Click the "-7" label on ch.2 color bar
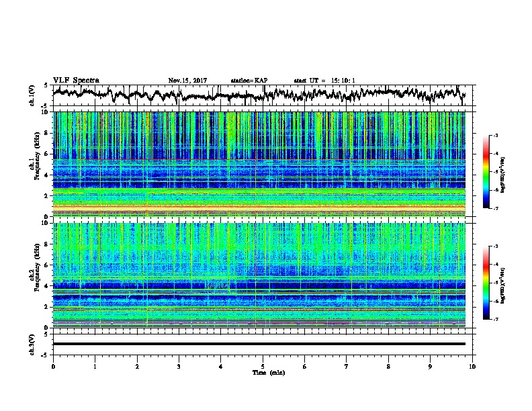This screenshot has height=411, width=532. 495,319
